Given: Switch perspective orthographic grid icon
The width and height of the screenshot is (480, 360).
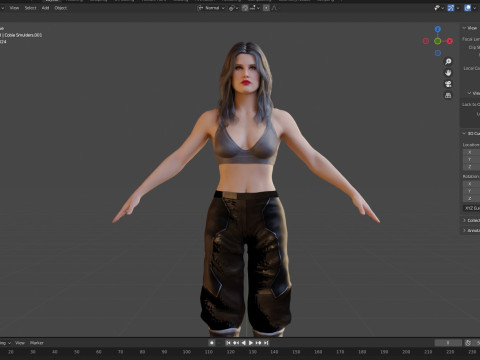Looking at the screenshot, I should [448, 95].
